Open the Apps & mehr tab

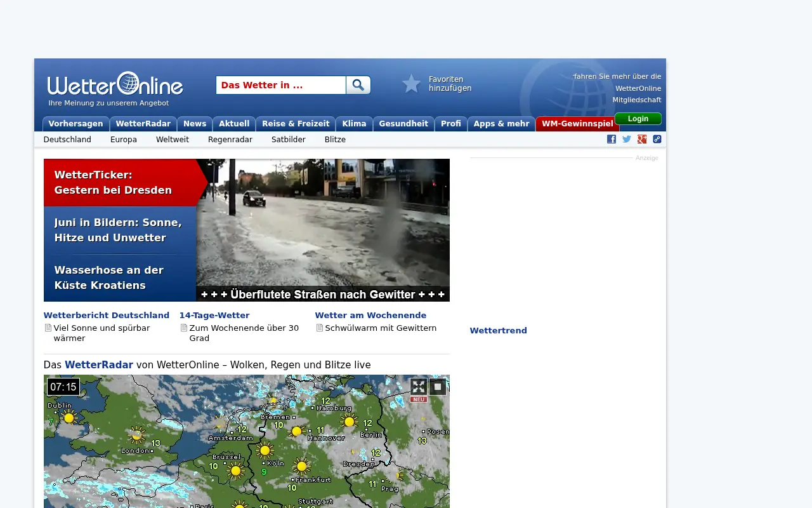click(x=501, y=124)
